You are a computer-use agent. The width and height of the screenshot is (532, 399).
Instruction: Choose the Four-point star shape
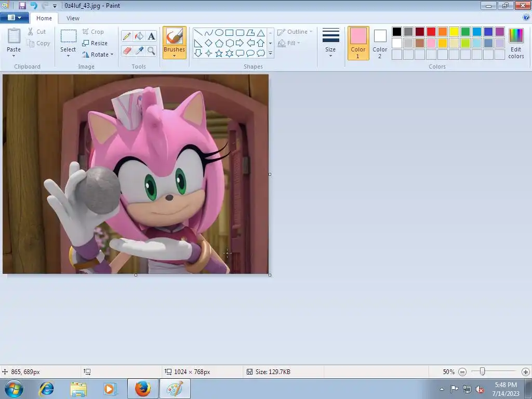(x=209, y=54)
